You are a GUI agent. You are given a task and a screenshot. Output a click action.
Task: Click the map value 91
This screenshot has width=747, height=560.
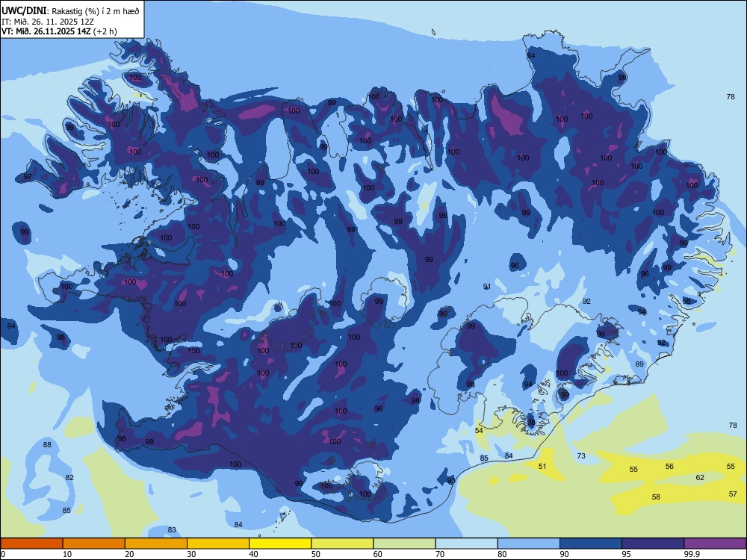point(487,286)
